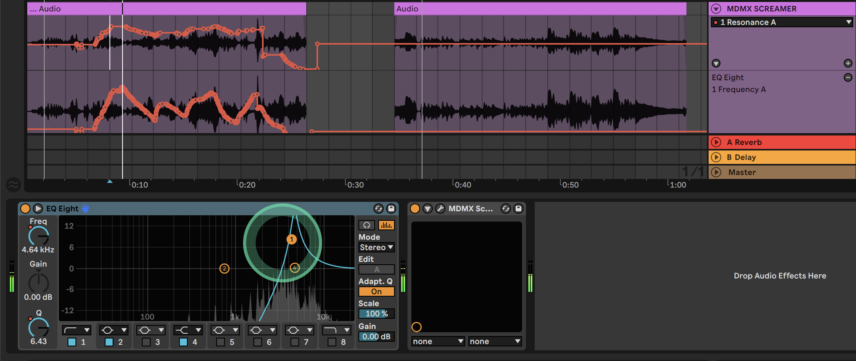Select the second 'Audio' clip header
This screenshot has height=361, width=856.
540,9
